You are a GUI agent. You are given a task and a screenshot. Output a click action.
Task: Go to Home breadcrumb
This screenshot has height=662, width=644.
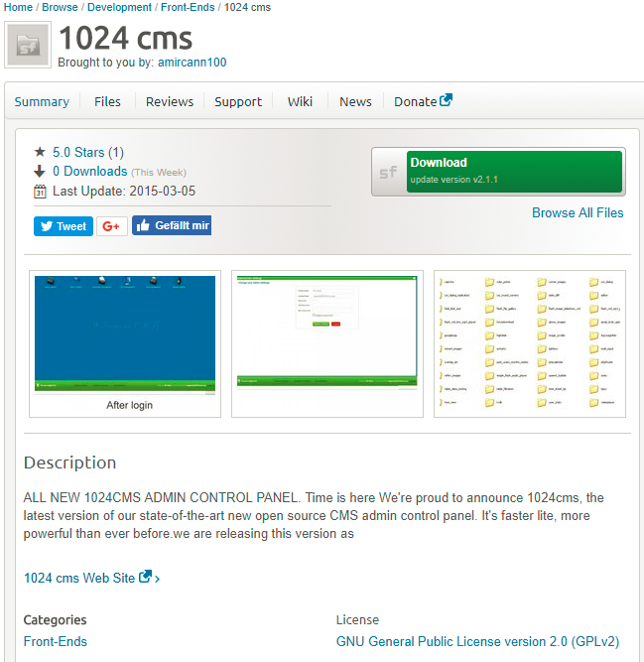click(18, 7)
